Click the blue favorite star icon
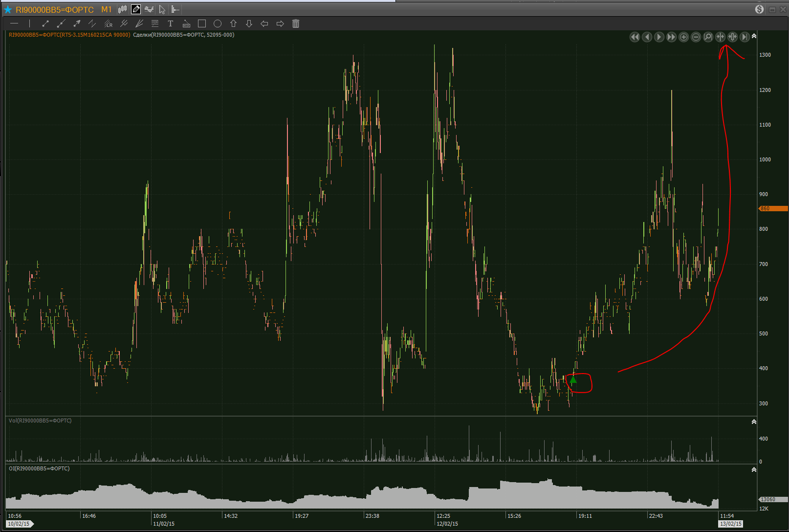789x532 pixels. 8,10
